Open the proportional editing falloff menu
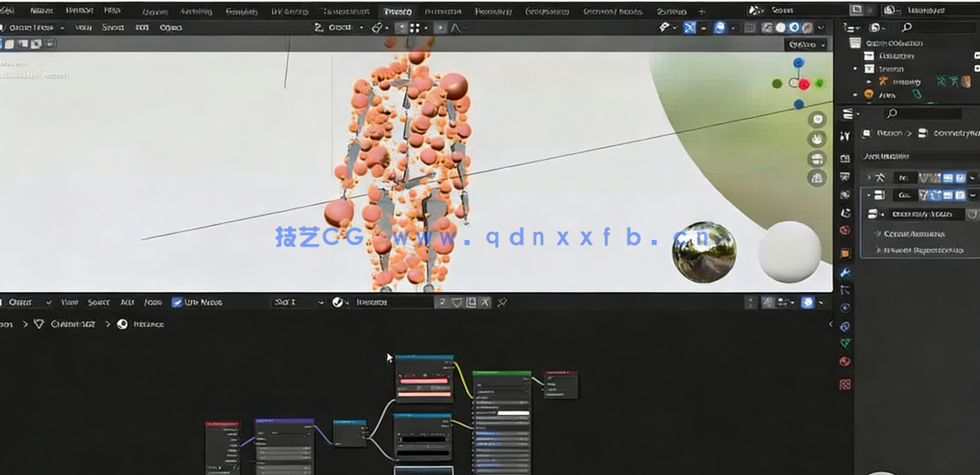The image size is (980, 475). pos(455,28)
